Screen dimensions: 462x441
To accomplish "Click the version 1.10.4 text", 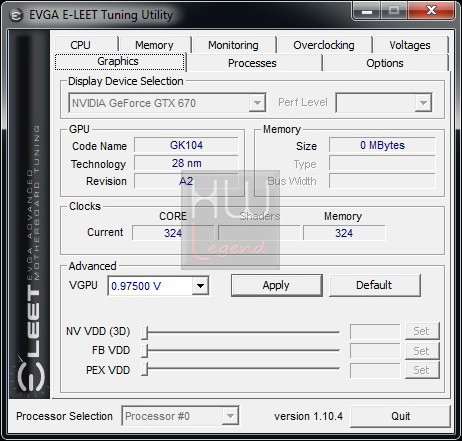I will point(308,416).
